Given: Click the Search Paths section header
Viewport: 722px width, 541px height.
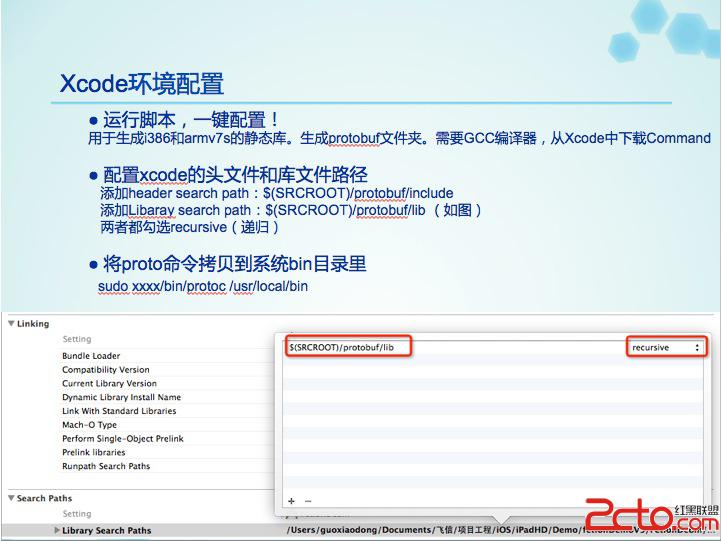Looking at the screenshot, I should coord(45,498).
